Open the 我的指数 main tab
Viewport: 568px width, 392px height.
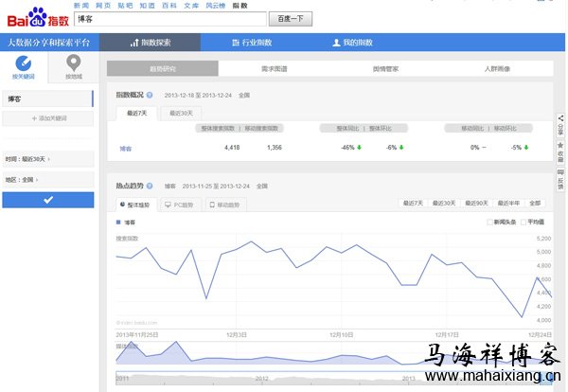click(x=352, y=43)
